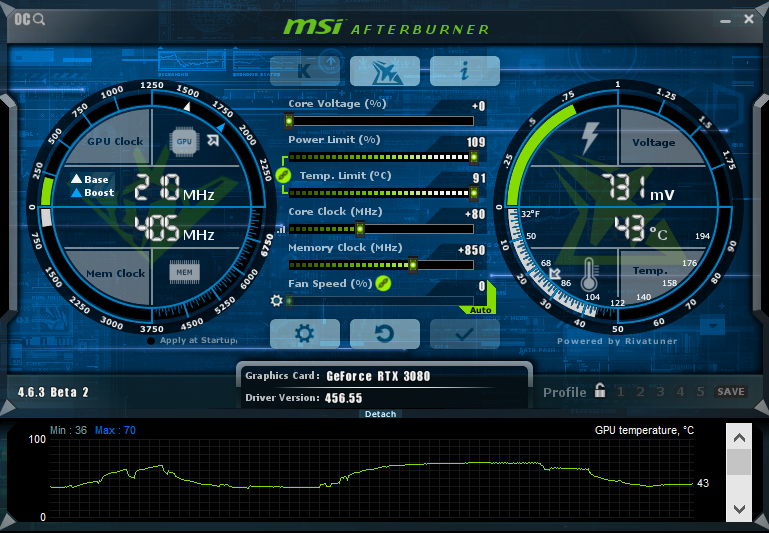Click the Max : 70 graph label
The image size is (769, 533).
pyautogui.click(x=115, y=430)
